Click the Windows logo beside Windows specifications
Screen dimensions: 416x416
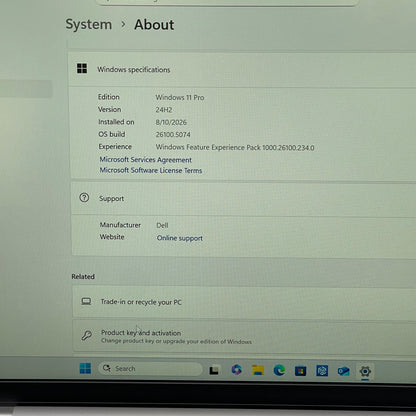[x=82, y=68]
